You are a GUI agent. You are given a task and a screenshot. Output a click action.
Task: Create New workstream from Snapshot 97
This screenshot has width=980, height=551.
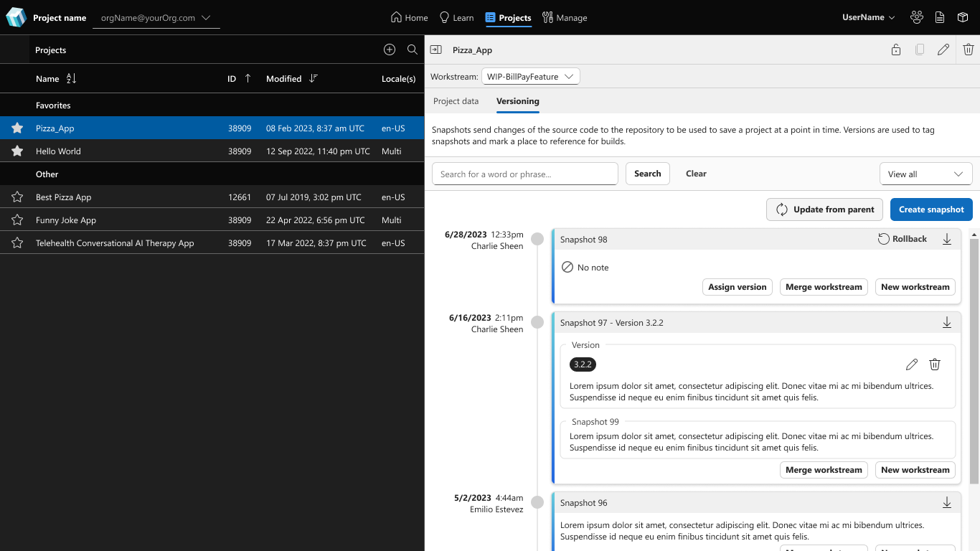click(915, 470)
